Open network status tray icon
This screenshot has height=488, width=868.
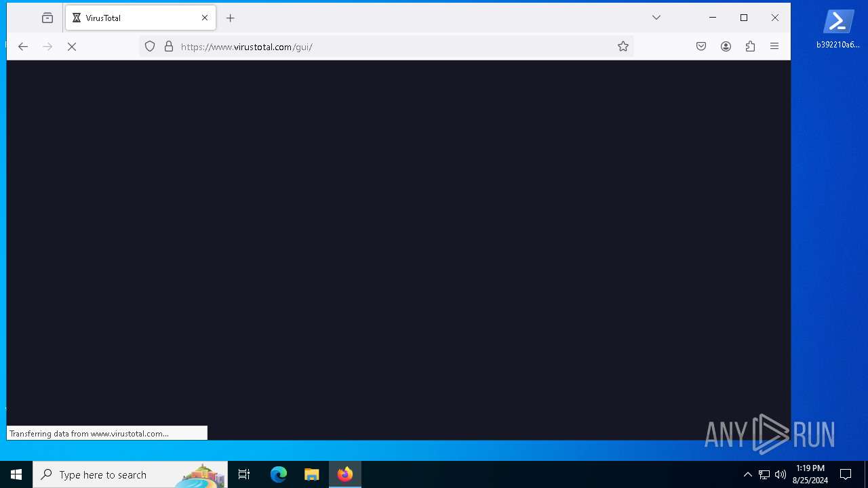click(x=764, y=474)
